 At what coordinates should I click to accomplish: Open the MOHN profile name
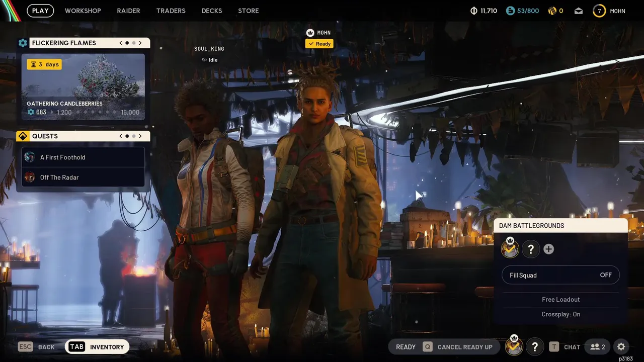tap(617, 11)
